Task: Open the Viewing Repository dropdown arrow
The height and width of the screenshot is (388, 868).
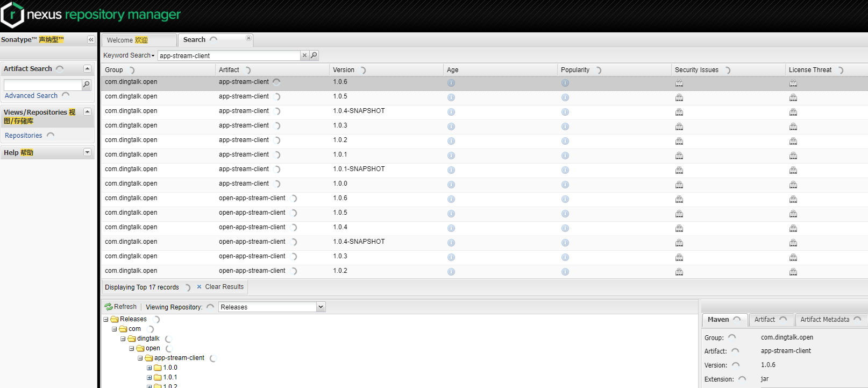Action: click(321, 307)
